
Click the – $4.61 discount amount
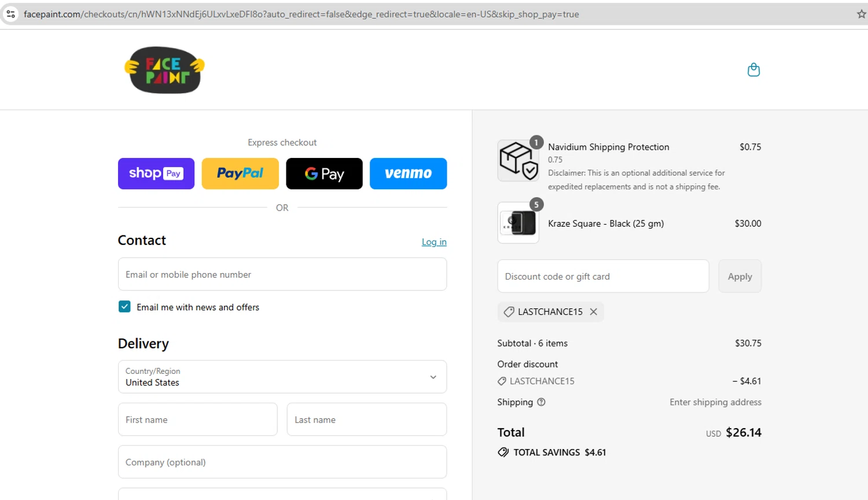[x=747, y=381]
